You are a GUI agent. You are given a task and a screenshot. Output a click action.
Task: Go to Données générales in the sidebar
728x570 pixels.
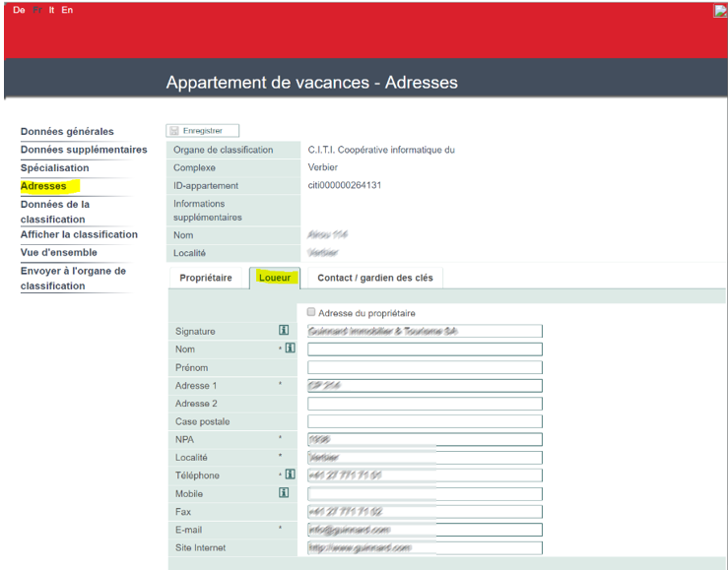[x=67, y=132]
